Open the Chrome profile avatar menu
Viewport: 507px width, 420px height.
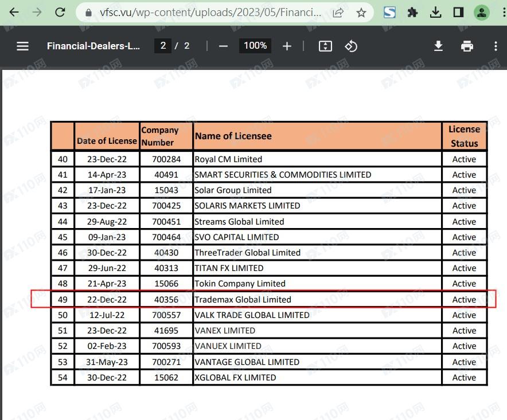point(482,12)
